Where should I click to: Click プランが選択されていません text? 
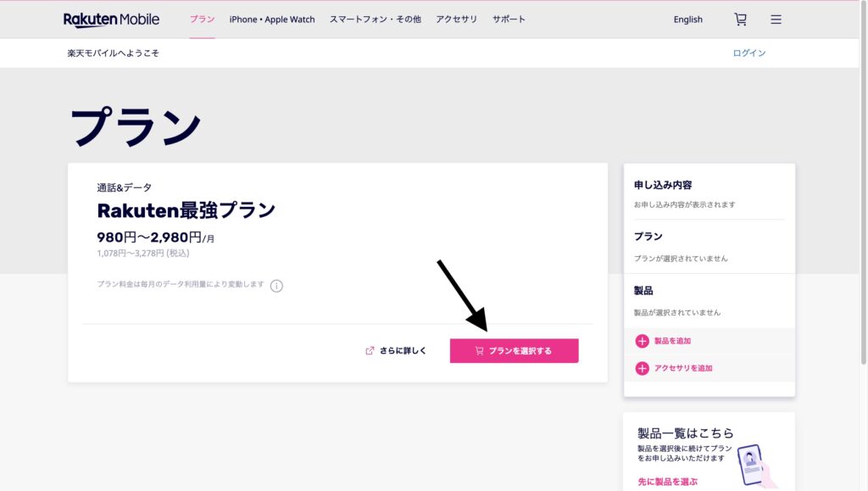pyautogui.click(x=681, y=259)
